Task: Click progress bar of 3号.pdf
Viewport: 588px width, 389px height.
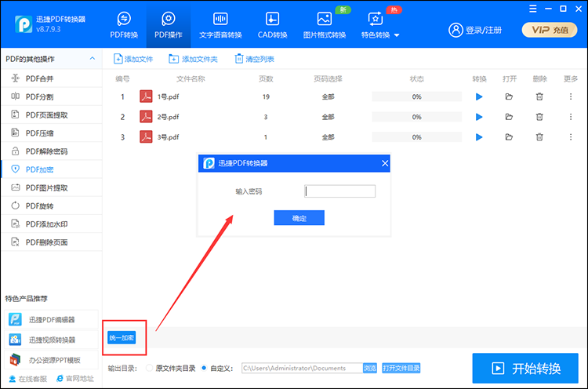Action: coord(416,137)
